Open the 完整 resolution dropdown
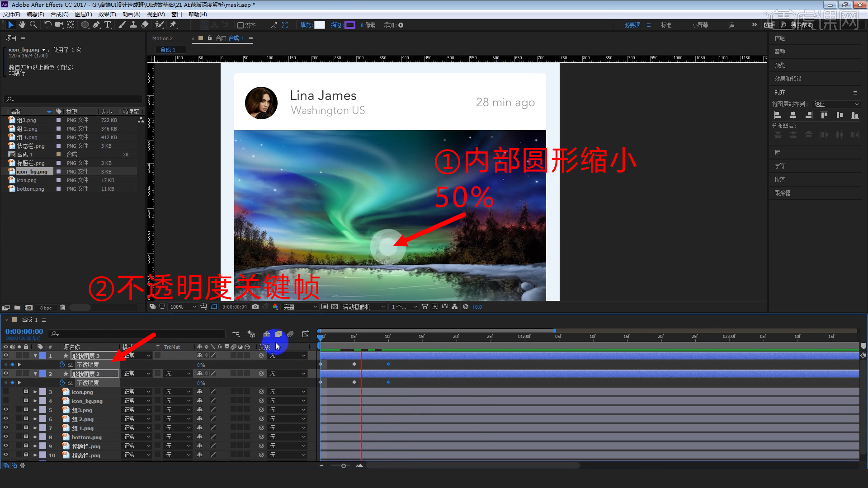Viewport: 868px width, 488px height. click(x=300, y=307)
